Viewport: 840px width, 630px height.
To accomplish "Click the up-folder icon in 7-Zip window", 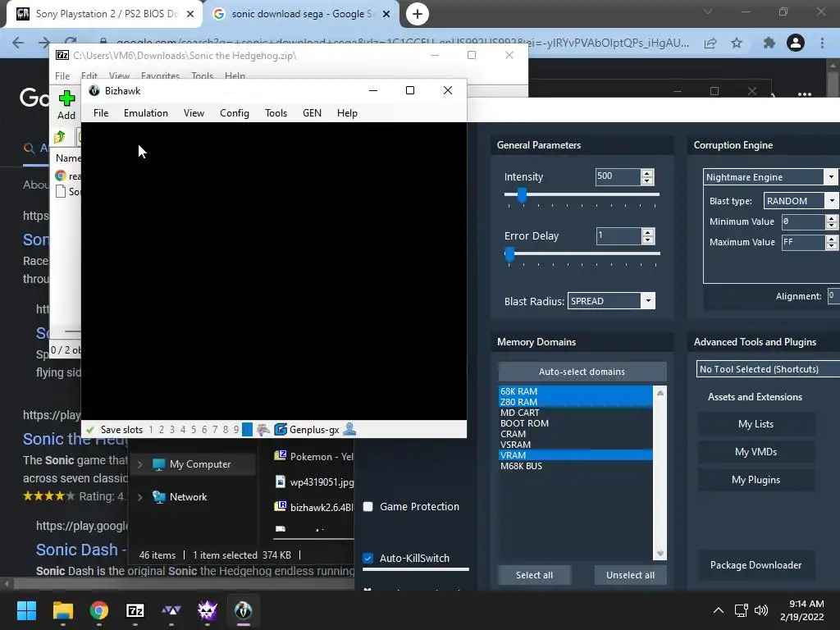I will [x=59, y=137].
